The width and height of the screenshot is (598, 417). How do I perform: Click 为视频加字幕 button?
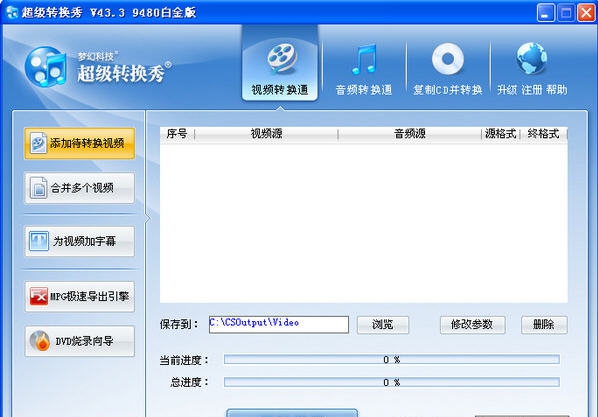coord(79,241)
